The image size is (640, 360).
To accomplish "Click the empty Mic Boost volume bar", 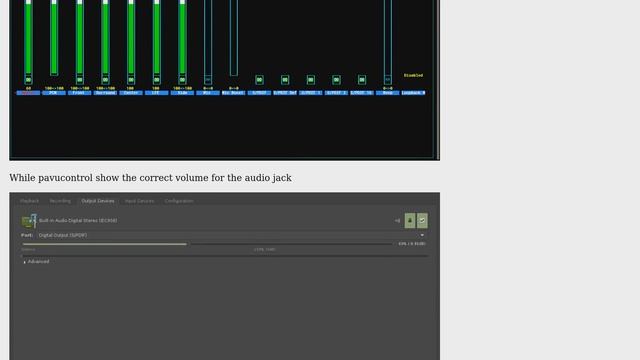I will (x=233, y=38).
